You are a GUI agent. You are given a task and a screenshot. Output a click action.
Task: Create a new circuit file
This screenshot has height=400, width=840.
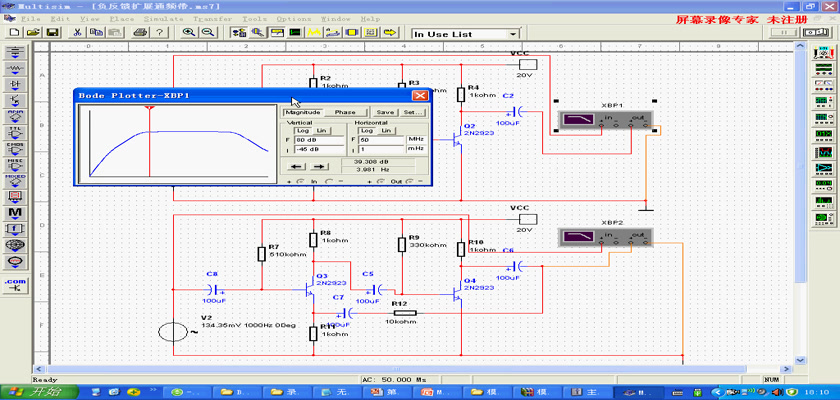[14, 32]
